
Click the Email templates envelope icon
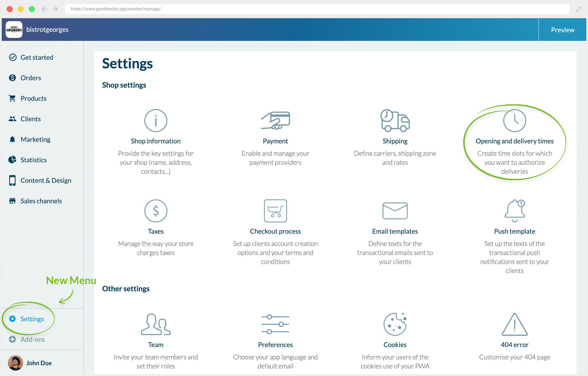pyautogui.click(x=395, y=211)
